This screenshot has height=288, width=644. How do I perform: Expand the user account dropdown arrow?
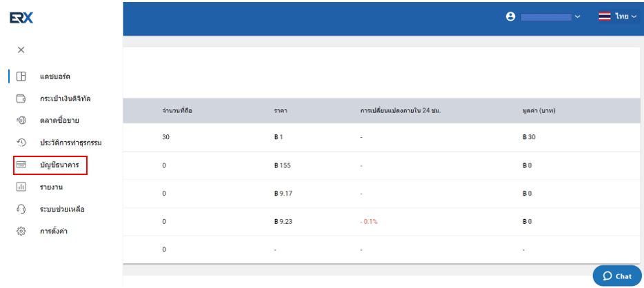(x=578, y=17)
